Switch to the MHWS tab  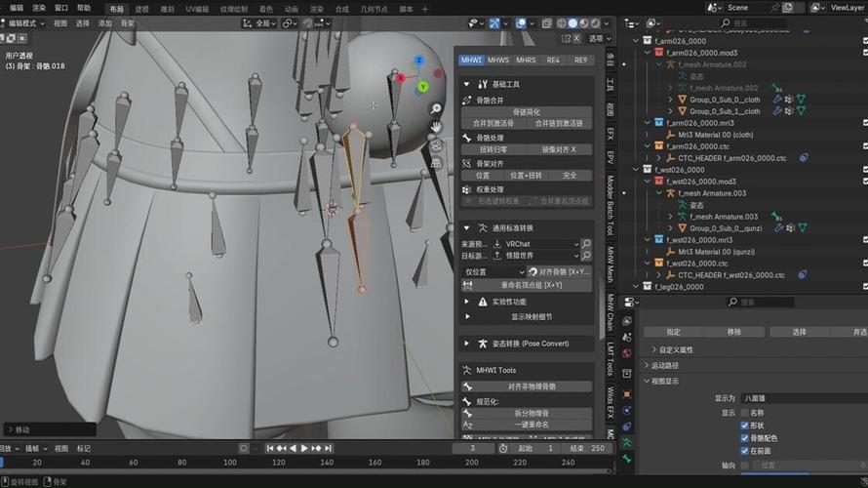coord(497,60)
